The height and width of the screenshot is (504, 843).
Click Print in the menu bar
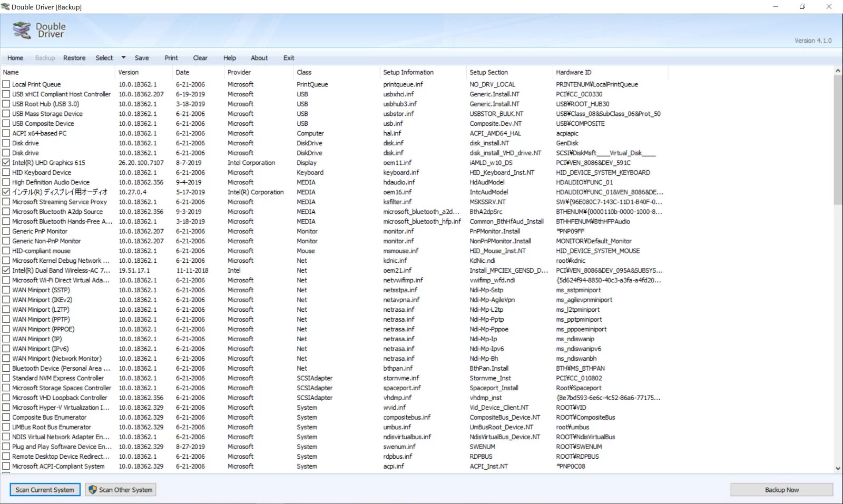pos(171,58)
